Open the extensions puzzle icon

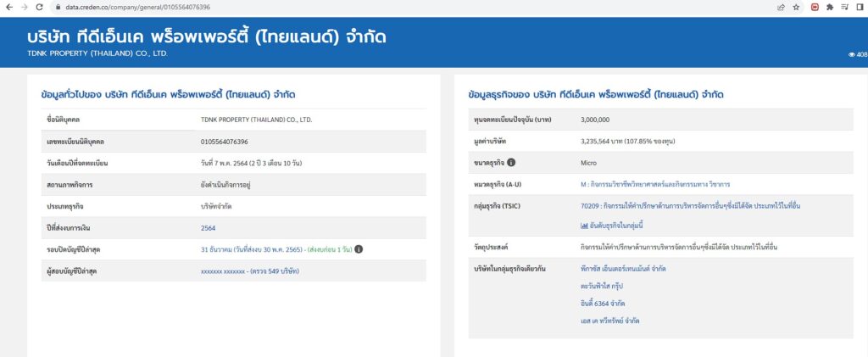coord(830,7)
